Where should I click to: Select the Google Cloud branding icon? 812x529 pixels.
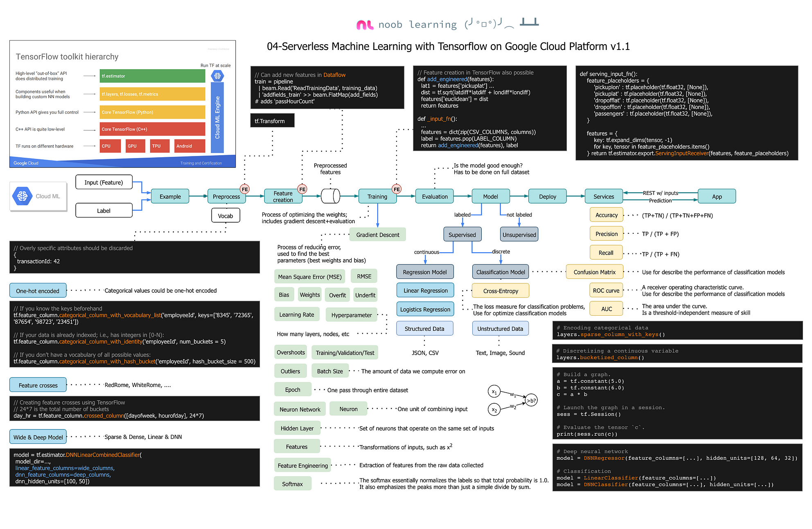click(24, 198)
